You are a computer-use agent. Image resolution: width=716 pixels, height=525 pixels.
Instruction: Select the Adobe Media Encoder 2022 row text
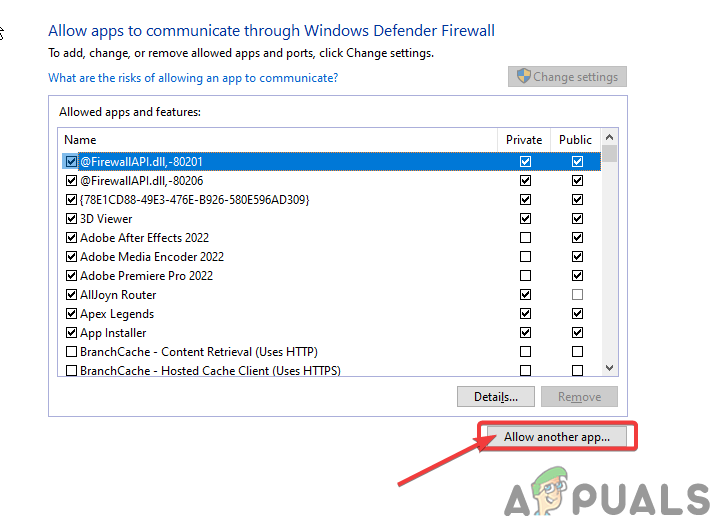pos(152,257)
